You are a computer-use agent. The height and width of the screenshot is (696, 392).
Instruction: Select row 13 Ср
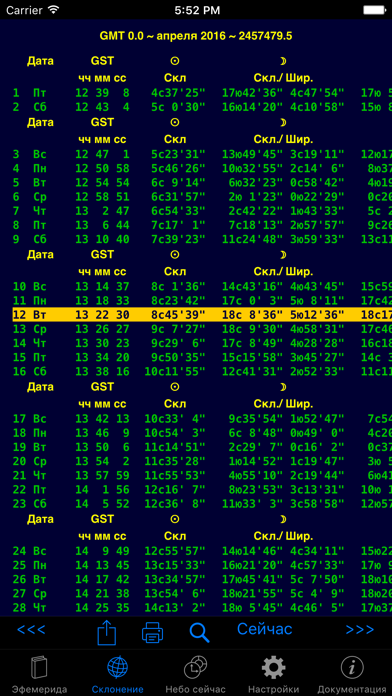(x=202, y=329)
